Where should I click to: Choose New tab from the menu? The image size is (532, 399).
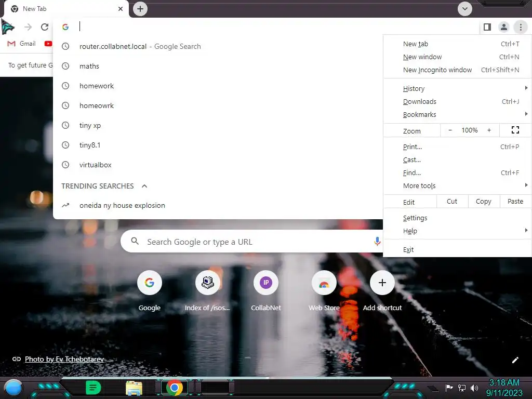[458, 44]
